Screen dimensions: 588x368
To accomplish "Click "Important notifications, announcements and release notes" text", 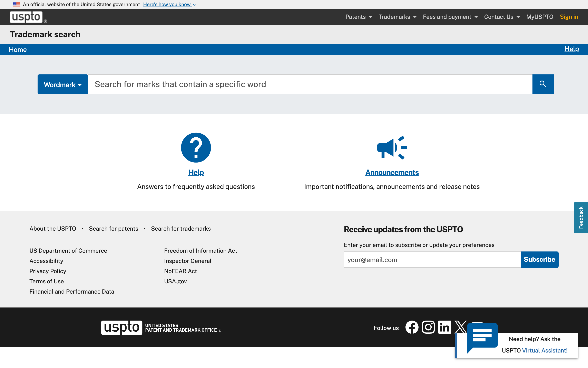I will 392,187.
